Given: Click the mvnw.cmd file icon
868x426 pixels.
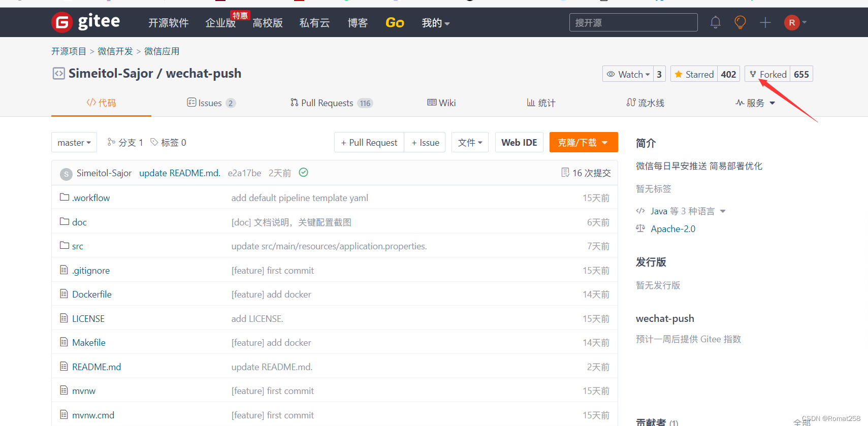Looking at the screenshot, I should [x=64, y=414].
